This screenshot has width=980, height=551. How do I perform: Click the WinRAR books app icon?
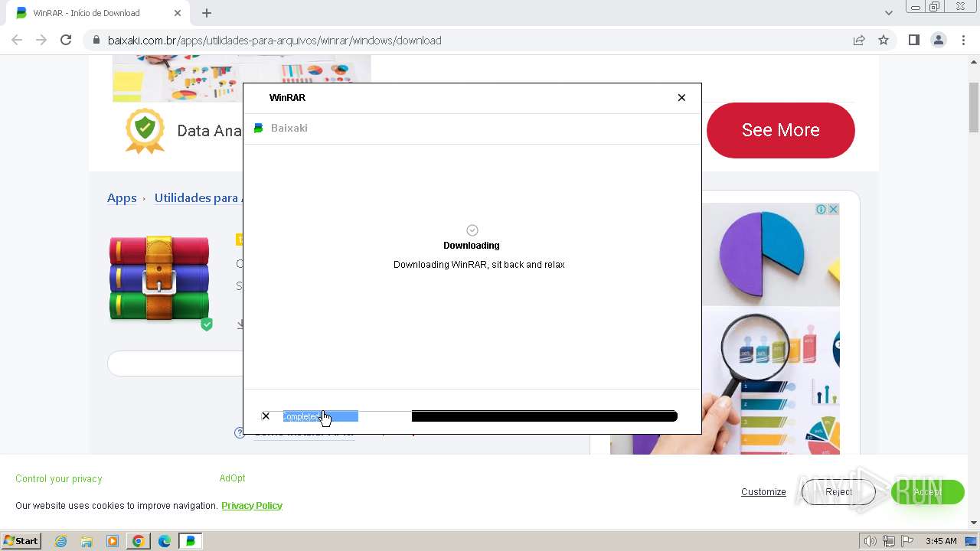click(159, 278)
